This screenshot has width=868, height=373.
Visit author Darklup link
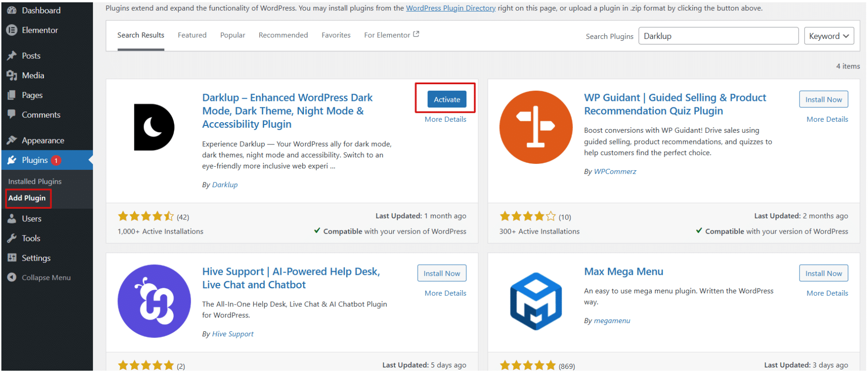tap(225, 185)
